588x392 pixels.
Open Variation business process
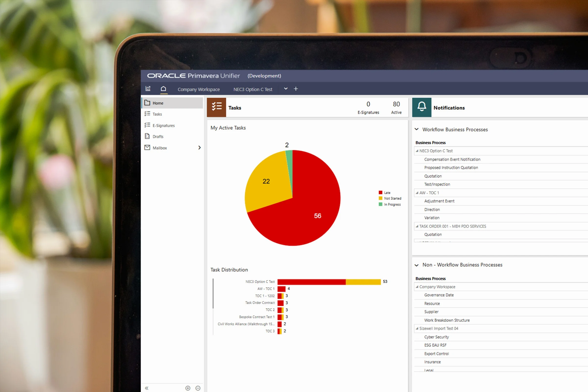point(432,218)
